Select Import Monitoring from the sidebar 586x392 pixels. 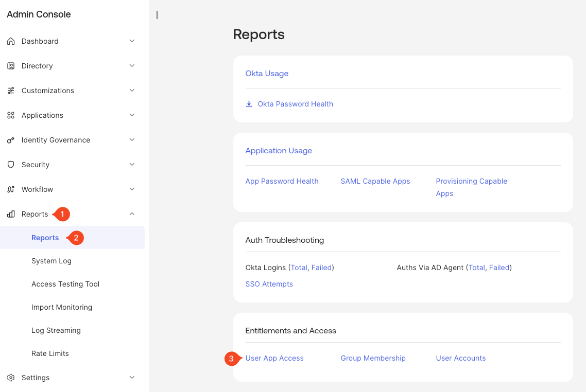(62, 307)
